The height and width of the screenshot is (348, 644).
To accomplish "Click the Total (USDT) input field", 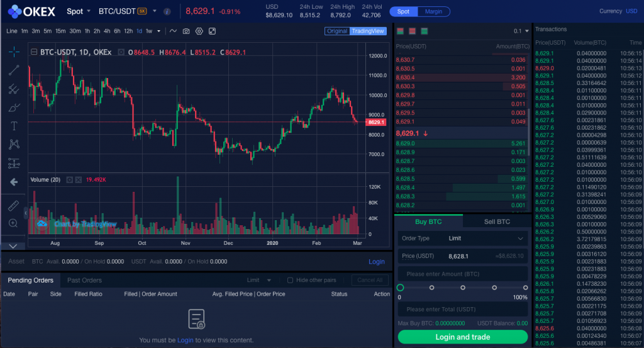I will point(463,310).
